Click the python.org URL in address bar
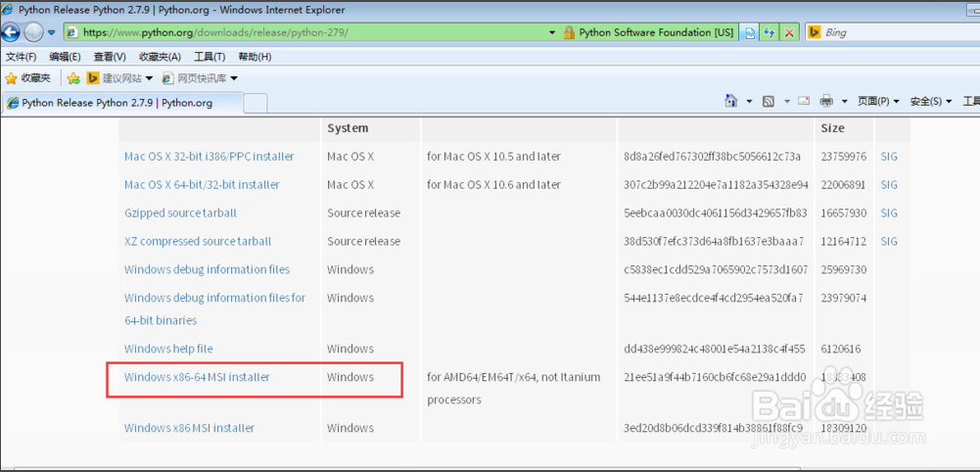Viewport: 980px width, 472px height. tap(215, 32)
